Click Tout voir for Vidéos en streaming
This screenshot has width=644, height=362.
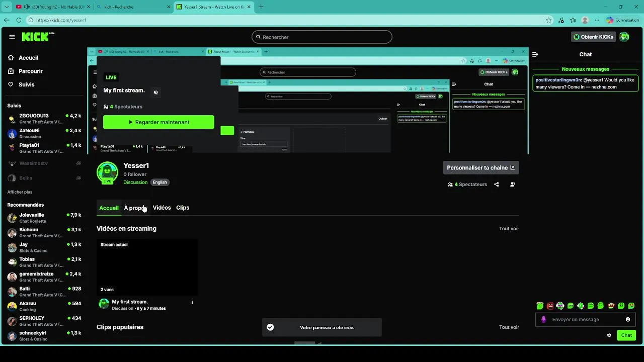509,229
